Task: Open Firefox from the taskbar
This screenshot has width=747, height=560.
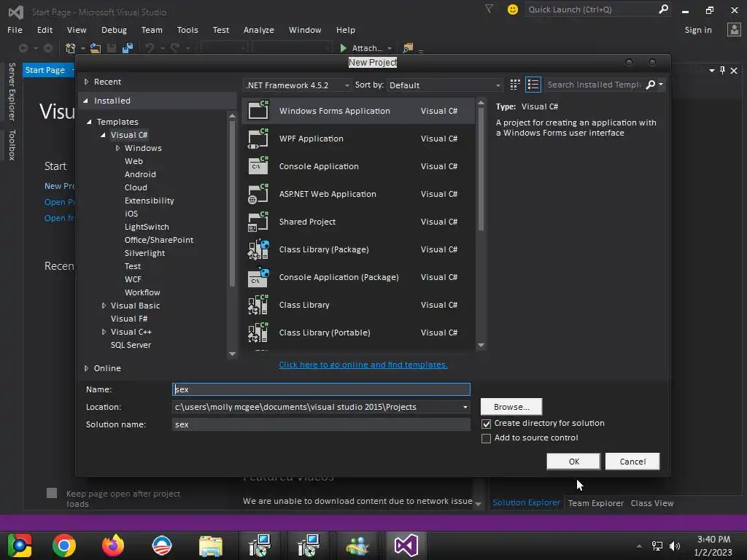Action: 113,545
